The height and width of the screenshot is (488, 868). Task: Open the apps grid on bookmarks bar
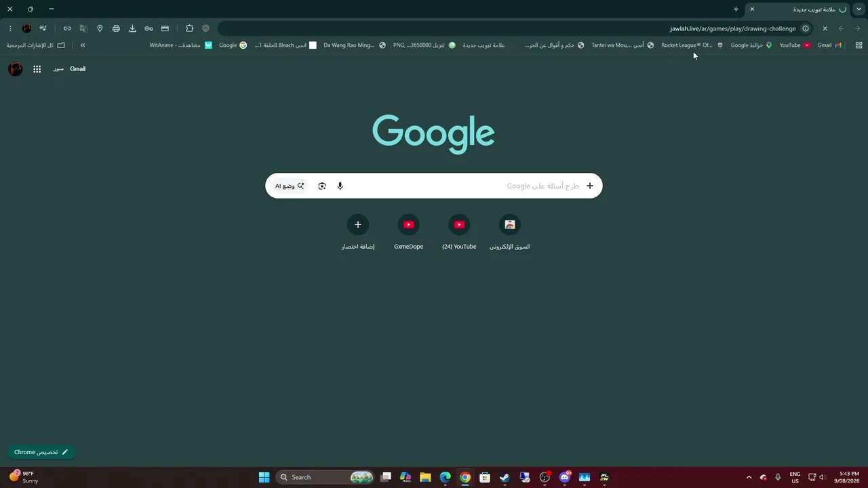pyautogui.click(x=859, y=45)
